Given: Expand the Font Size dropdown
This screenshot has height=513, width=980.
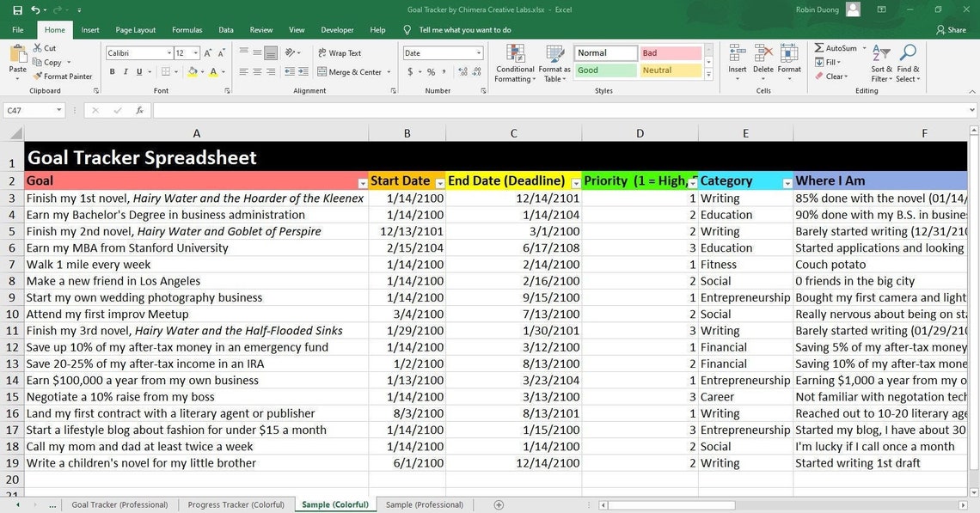Looking at the screenshot, I should [197, 52].
